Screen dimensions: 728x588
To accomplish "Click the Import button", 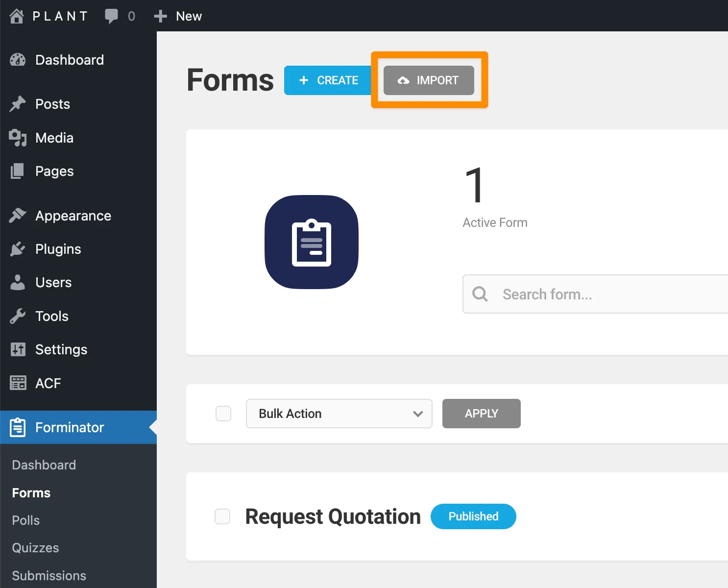I will click(x=429, y=80).
